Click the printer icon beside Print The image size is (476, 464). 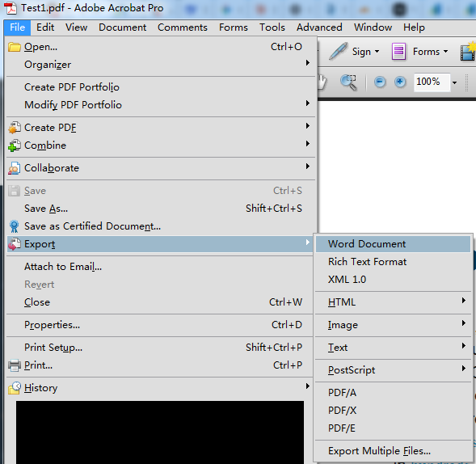[15, 365]
